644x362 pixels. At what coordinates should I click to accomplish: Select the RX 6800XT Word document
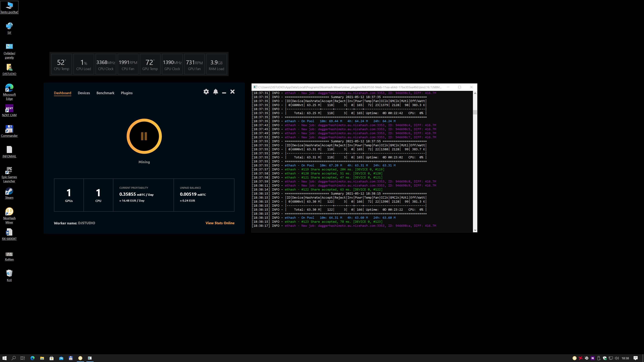pyautogui.click(x=9, y=234)
